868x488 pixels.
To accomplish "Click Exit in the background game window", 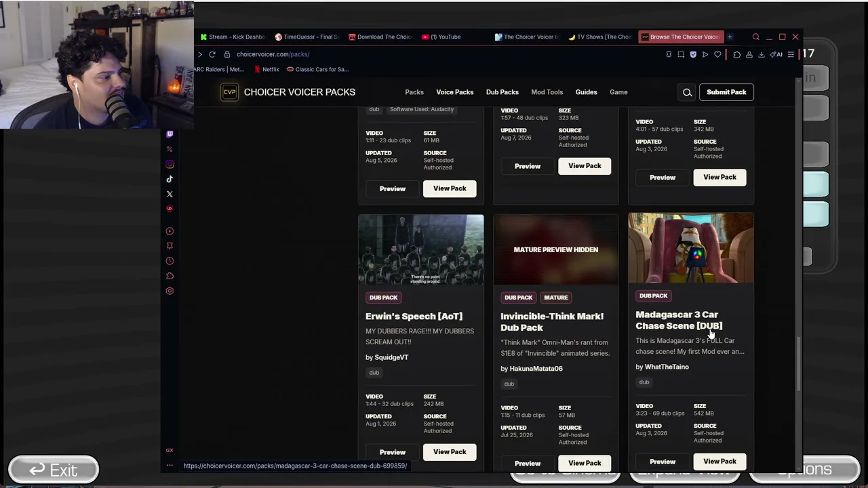I will (x=54, y=470).
